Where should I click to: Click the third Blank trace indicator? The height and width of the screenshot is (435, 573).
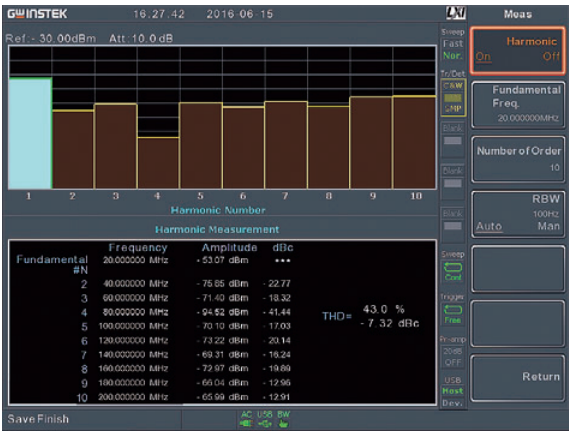[453, 226]
